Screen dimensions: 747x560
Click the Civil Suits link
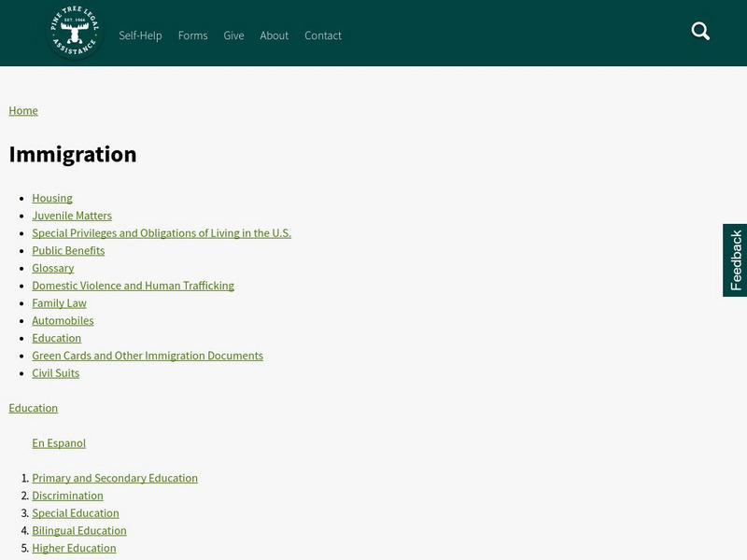tap(56, 373)
